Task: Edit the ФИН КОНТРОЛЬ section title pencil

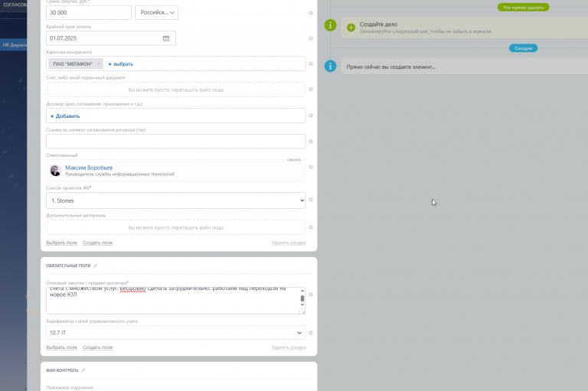Action: [83, 370]
